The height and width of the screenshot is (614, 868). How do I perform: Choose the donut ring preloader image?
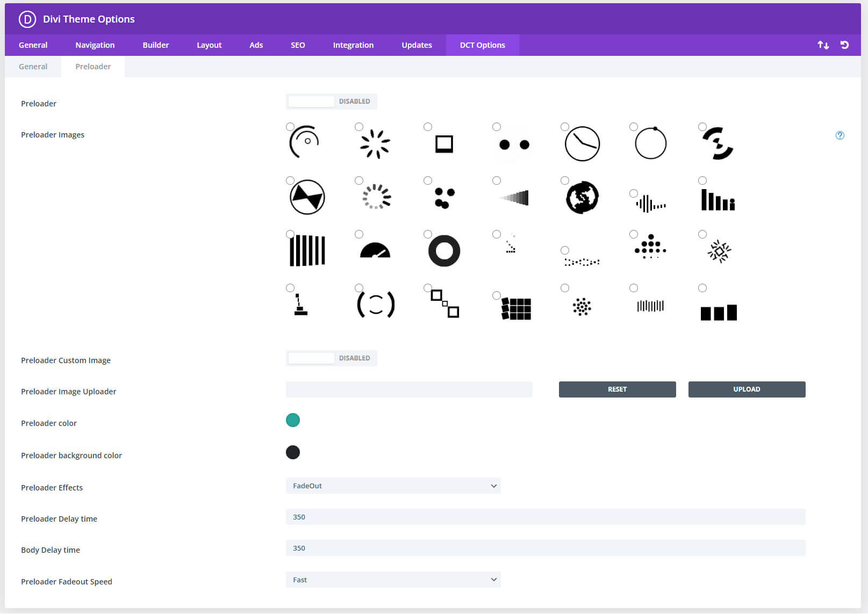click(427, 234)
